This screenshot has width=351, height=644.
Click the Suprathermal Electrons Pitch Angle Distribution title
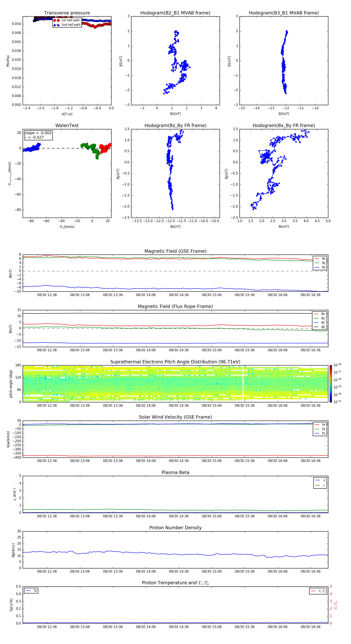point(175,362)
